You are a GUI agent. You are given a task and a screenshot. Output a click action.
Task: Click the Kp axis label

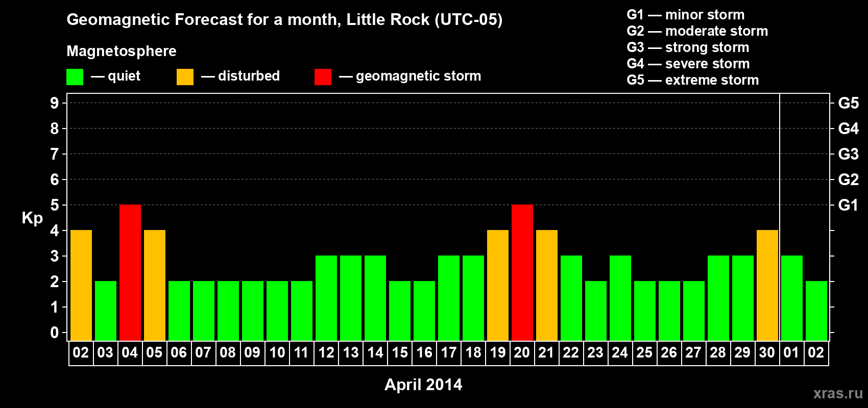[x=32, y=218]
